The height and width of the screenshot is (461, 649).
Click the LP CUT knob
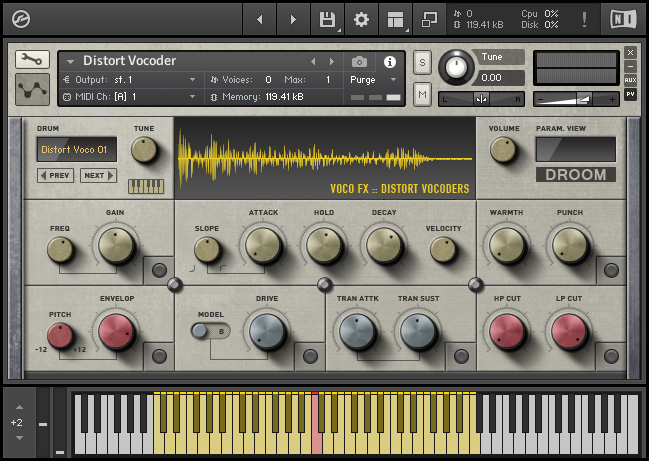point(570,332)
